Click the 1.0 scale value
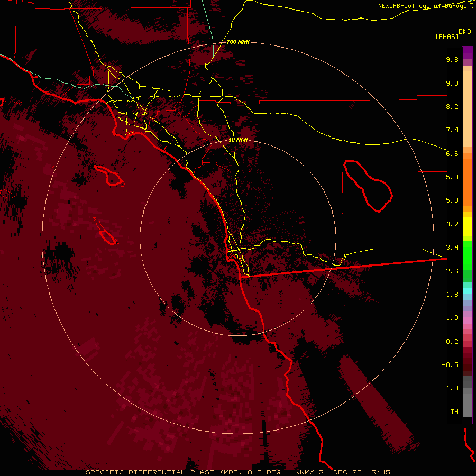 click(452, 318)
